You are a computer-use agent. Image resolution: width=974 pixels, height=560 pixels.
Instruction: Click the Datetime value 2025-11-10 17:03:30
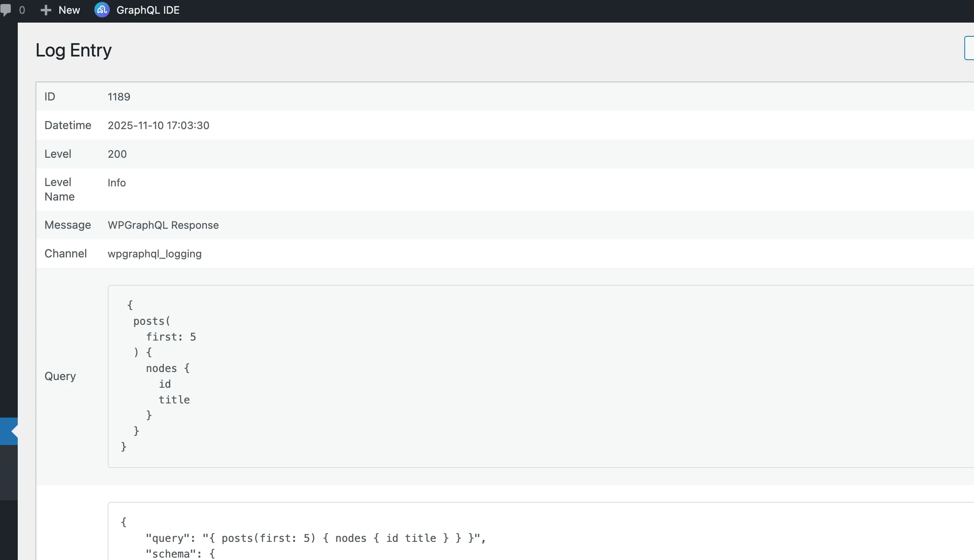click(x=158, y=125)
